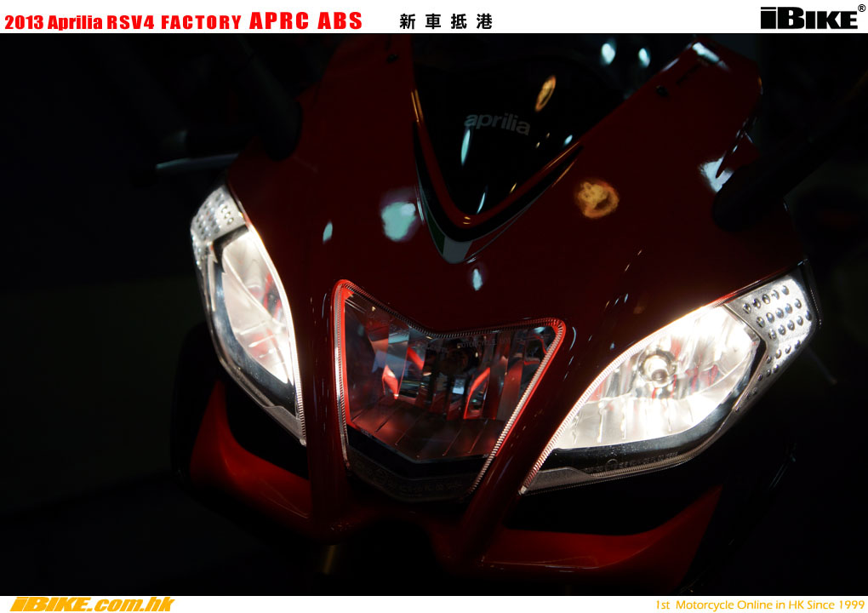Click the Chinese text "新車抵港"
Viewport: 868px width, 613px height.
(x=445, y=22)
